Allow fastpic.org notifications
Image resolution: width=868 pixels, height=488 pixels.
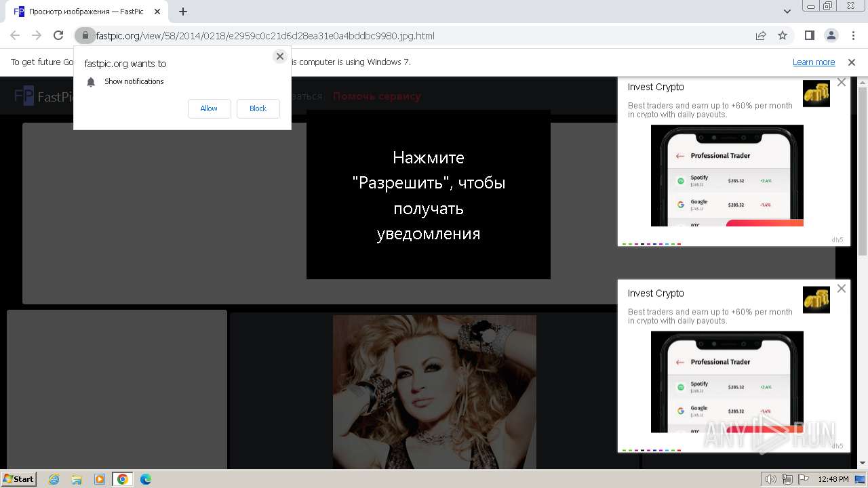tap(209, 108)
